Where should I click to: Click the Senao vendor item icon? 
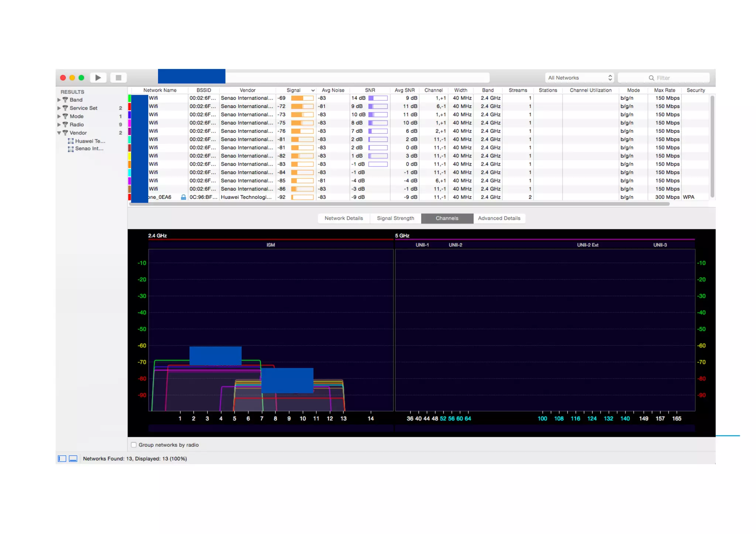pos(71,149)
